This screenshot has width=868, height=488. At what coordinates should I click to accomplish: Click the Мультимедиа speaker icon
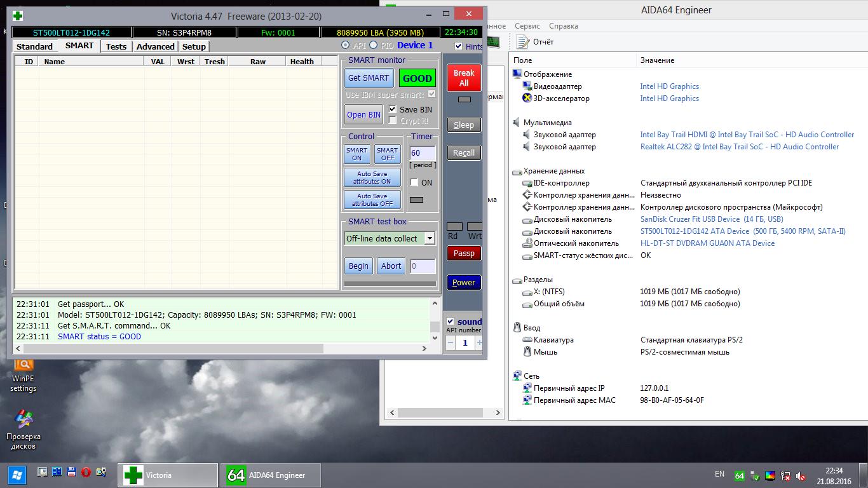tap(517, 123)
